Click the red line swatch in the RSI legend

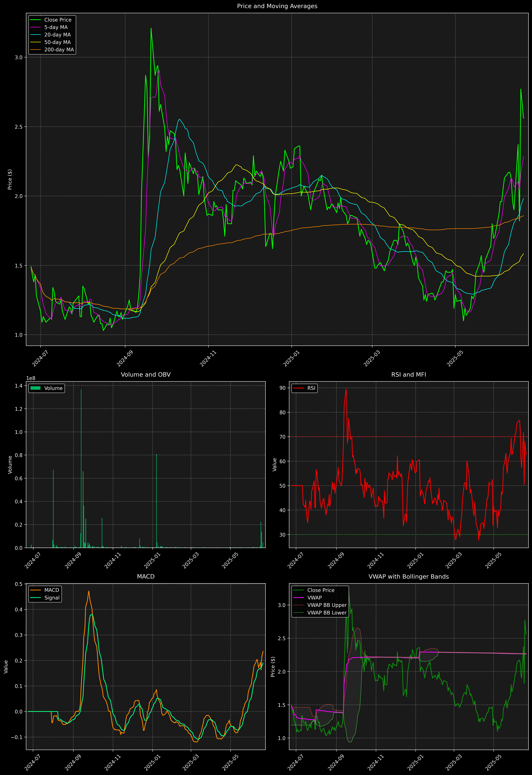[x=298, y=388]
